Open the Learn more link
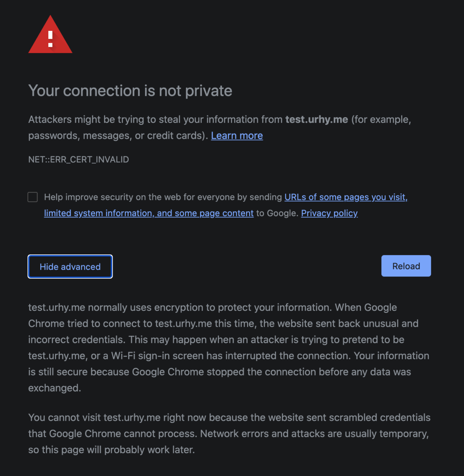Screen dimensions: 464x476 pyautogui.click(x=237, y=136)
